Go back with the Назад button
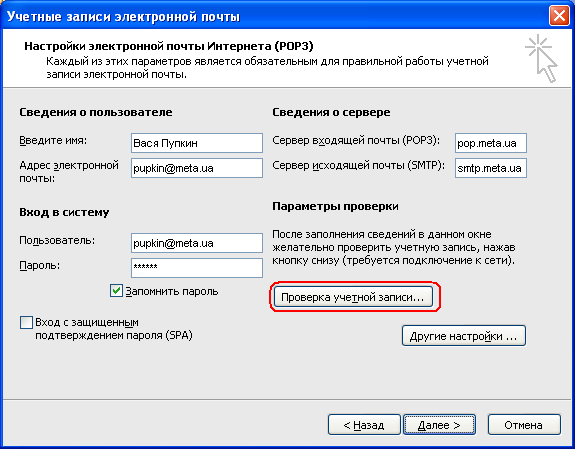Image resolution: width=575 pixels, height=449 pixels. coord(364,425)
